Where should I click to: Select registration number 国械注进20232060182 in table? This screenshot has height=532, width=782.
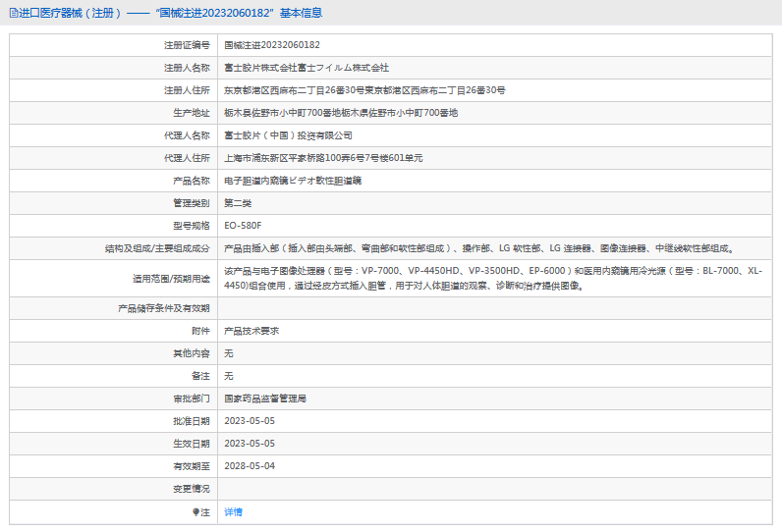(x=272, y=45)
